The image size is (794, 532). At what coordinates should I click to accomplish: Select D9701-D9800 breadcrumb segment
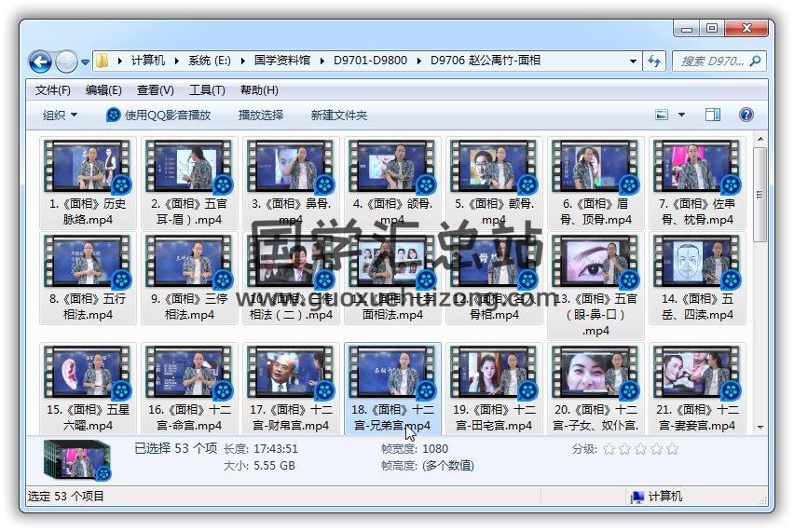click(x=370, y=61)
